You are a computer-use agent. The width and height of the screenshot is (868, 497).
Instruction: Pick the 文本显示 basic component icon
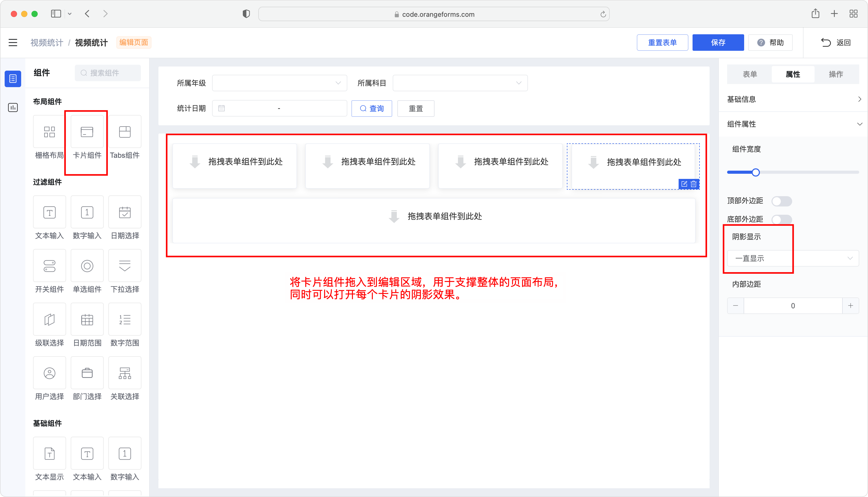pyautogui.click(x=49, y=453)
